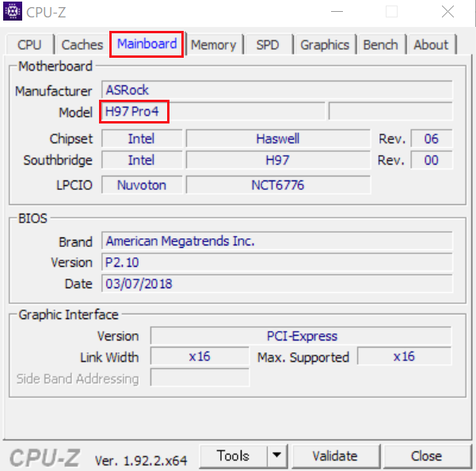Screen dimensions: 476x471
Task: Click the Southbridge H97 value
Action: (x=278, y=160)
